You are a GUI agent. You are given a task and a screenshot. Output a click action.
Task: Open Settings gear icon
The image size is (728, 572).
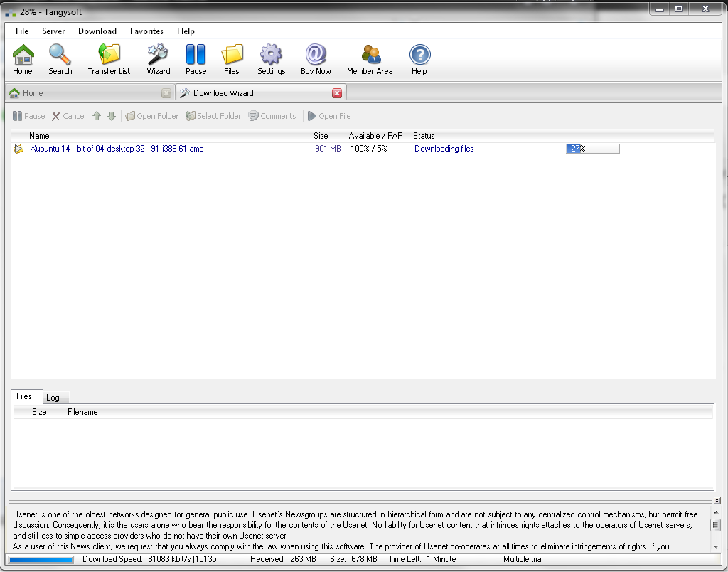271,60
